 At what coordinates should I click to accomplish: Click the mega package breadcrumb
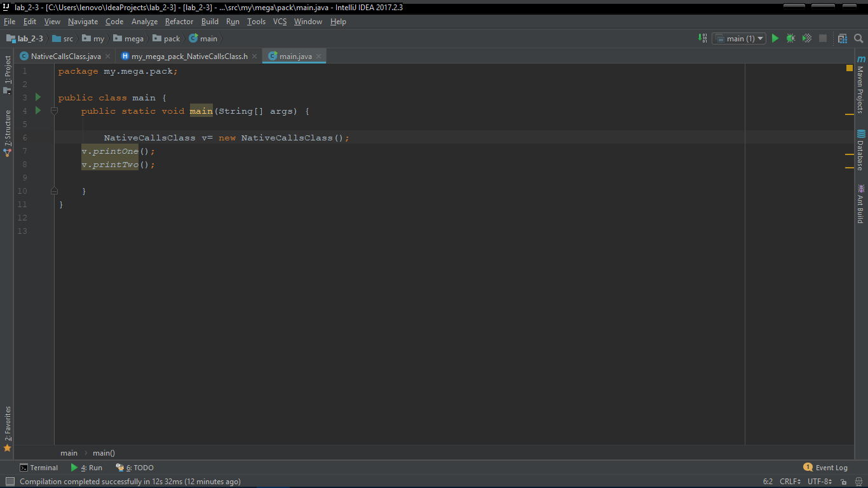129,39
